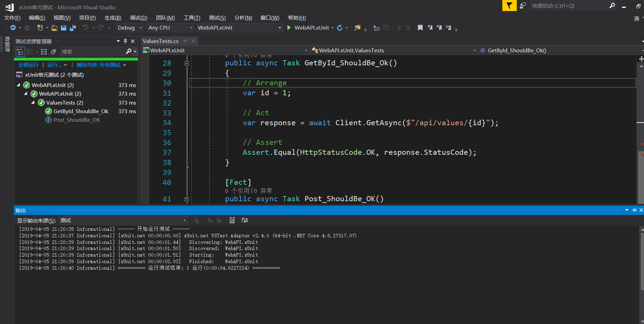Click the Find in Files icon
This screenshot has height=324, width=644.
pyautogui.click(x=358, y=28)
